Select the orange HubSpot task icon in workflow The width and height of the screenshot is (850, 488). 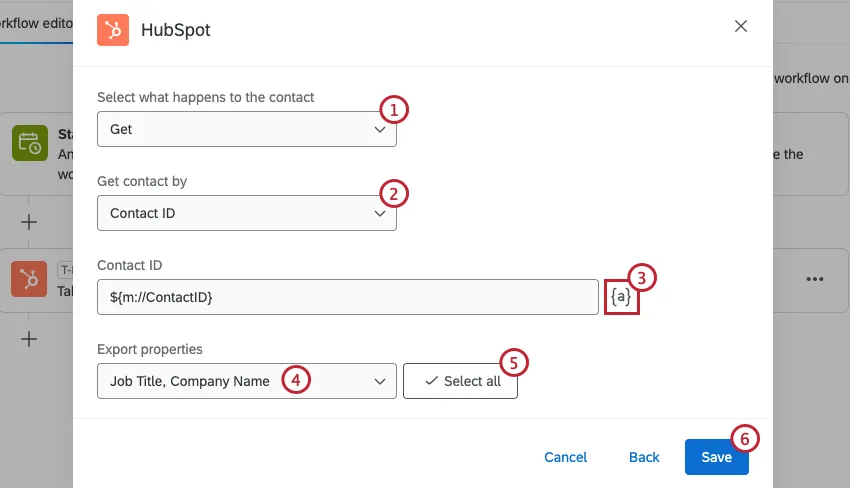[30, 279]
